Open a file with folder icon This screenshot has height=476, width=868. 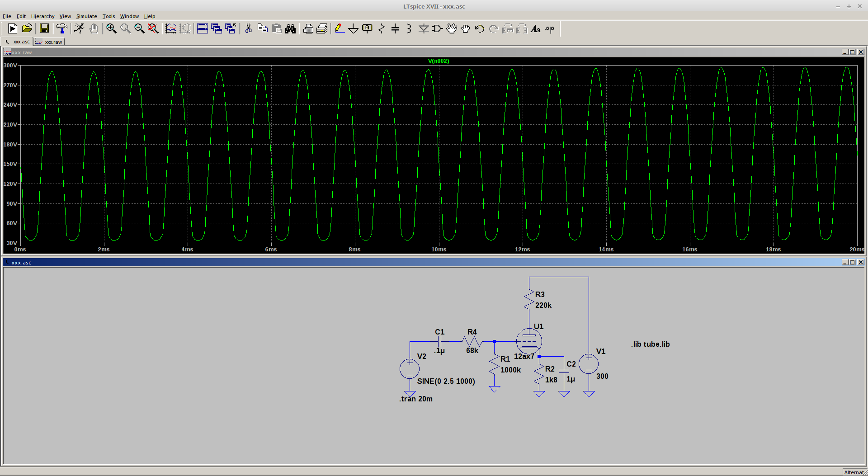(27, 29)
